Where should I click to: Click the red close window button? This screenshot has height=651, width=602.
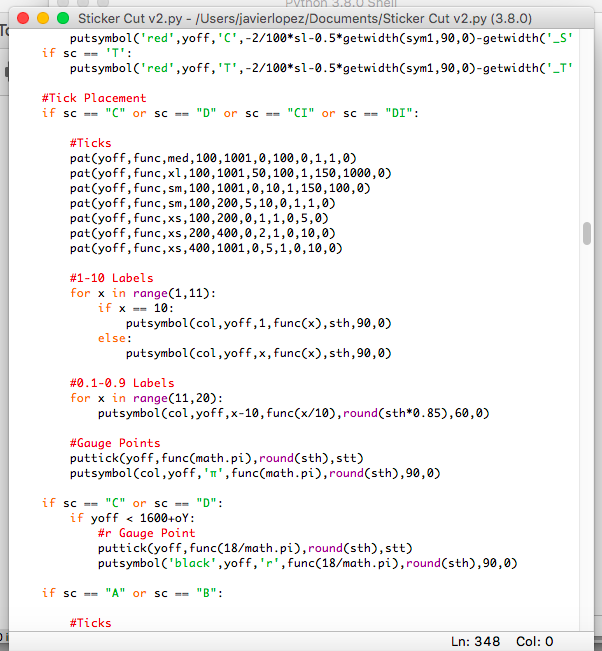coord(23,18)
